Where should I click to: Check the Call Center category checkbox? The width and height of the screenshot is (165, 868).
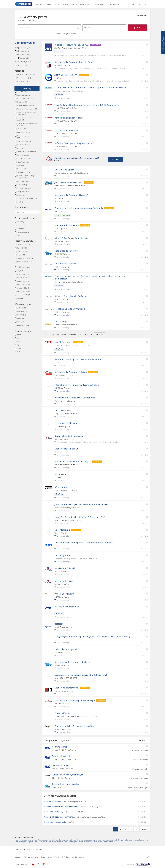coord(16,92)
